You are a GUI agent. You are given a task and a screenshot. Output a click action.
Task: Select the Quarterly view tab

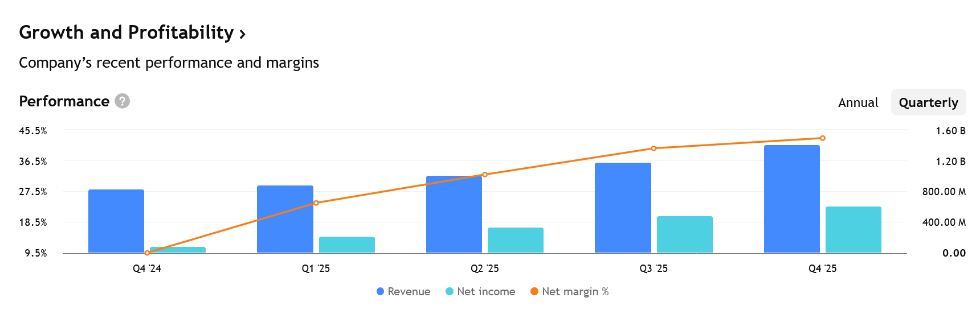928,102
